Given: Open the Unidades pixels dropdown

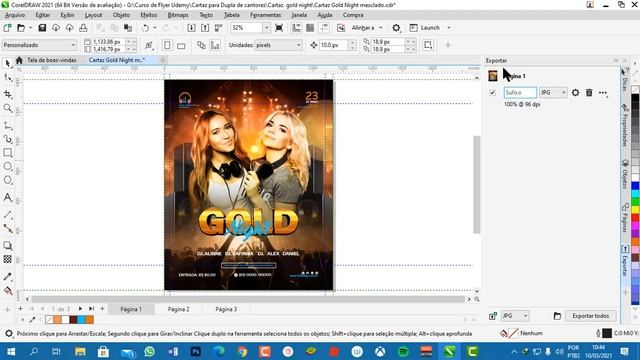Looking at the screenshot, I should pos(278,45).
